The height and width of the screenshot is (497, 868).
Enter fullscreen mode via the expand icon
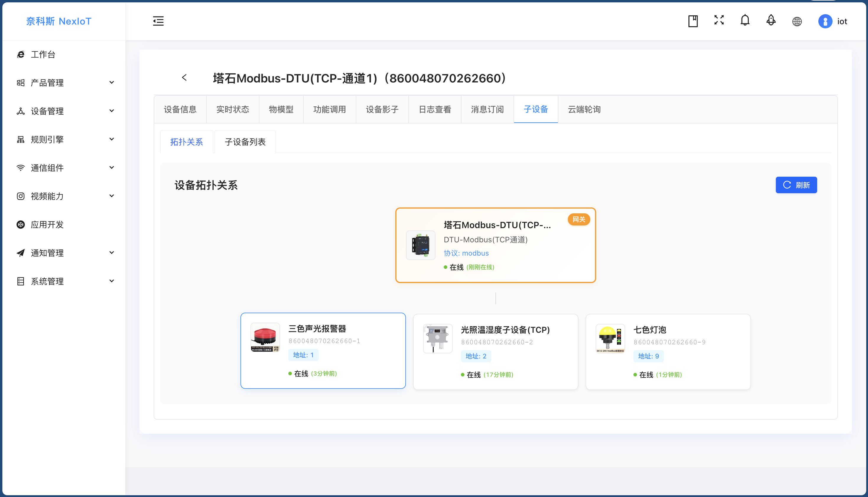click(719, 21)
